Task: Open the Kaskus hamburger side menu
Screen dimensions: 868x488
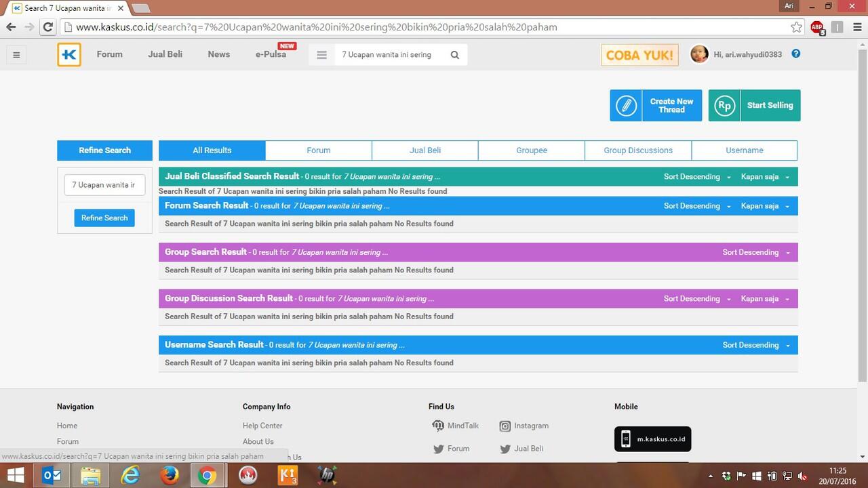Action: pyautogui.click(x=16, y=55)
